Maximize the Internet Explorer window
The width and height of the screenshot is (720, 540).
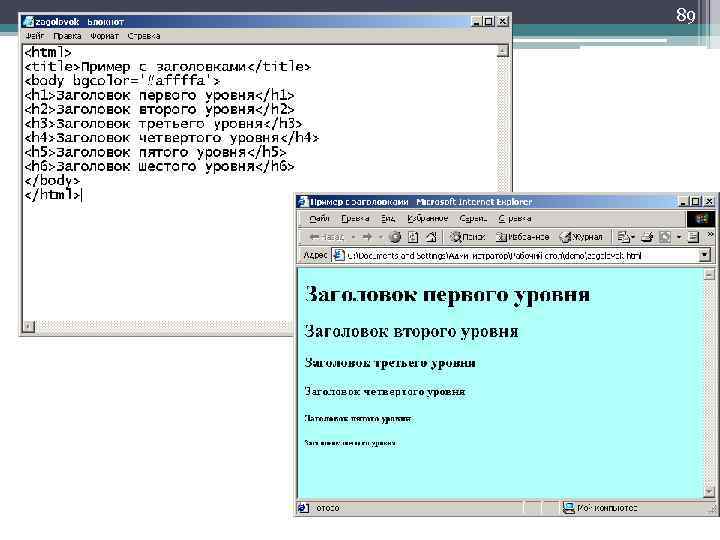coord(695,202)
